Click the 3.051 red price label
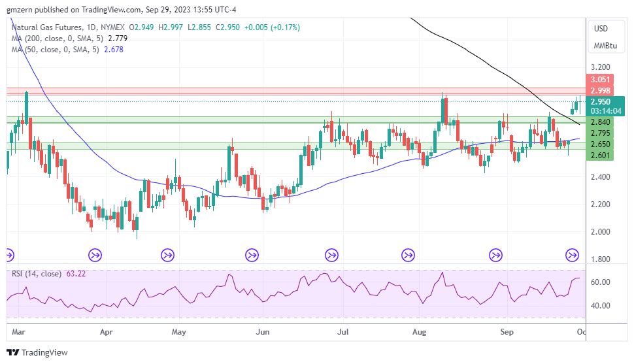The image size is (634, 364). click(x=600, y=79)
